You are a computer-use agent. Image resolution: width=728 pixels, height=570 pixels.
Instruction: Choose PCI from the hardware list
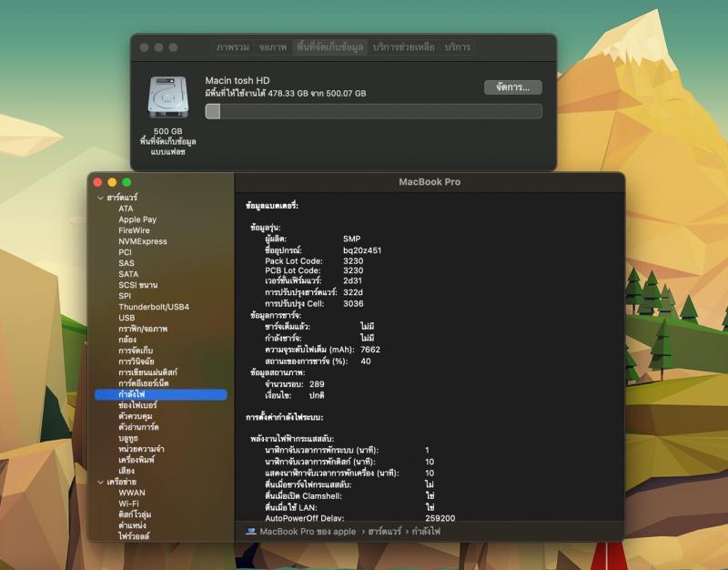[x=125, y=252]
